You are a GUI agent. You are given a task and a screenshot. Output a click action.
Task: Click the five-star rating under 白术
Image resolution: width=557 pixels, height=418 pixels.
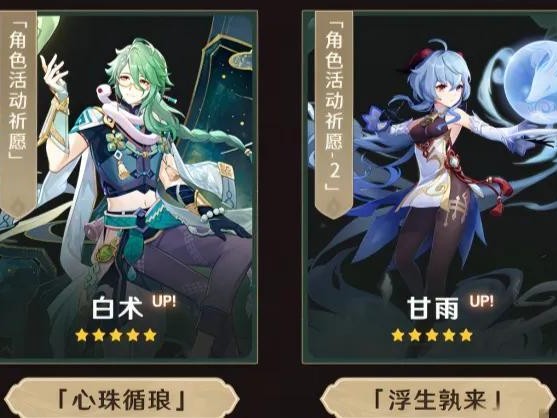point(116,335)
